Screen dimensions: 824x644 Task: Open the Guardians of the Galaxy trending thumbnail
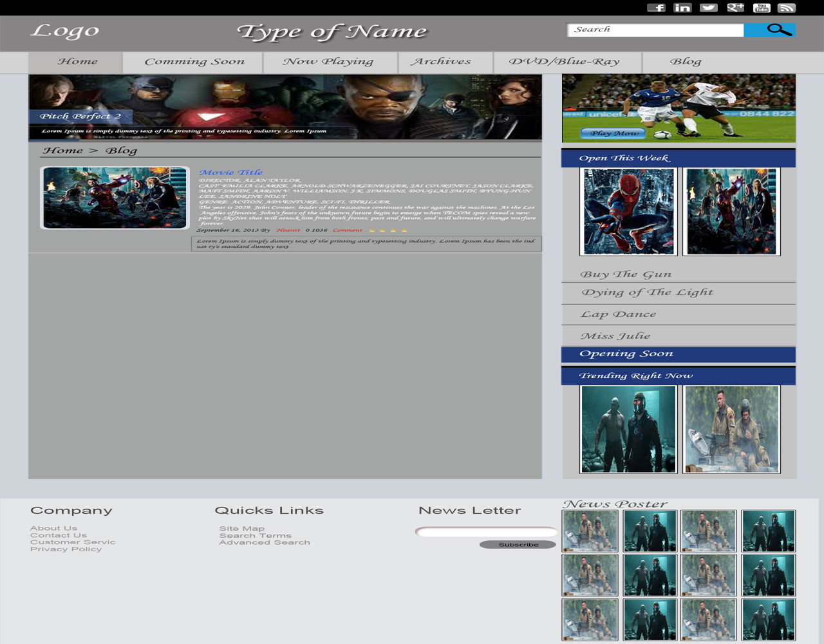click(628, 430)
